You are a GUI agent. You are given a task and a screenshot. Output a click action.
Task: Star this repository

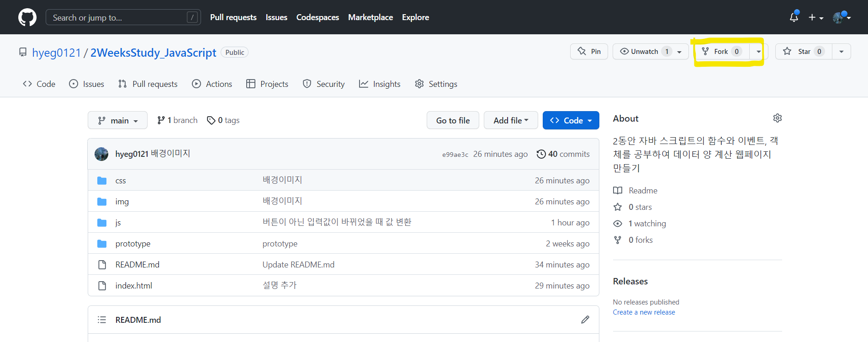(x=804, y=52)
